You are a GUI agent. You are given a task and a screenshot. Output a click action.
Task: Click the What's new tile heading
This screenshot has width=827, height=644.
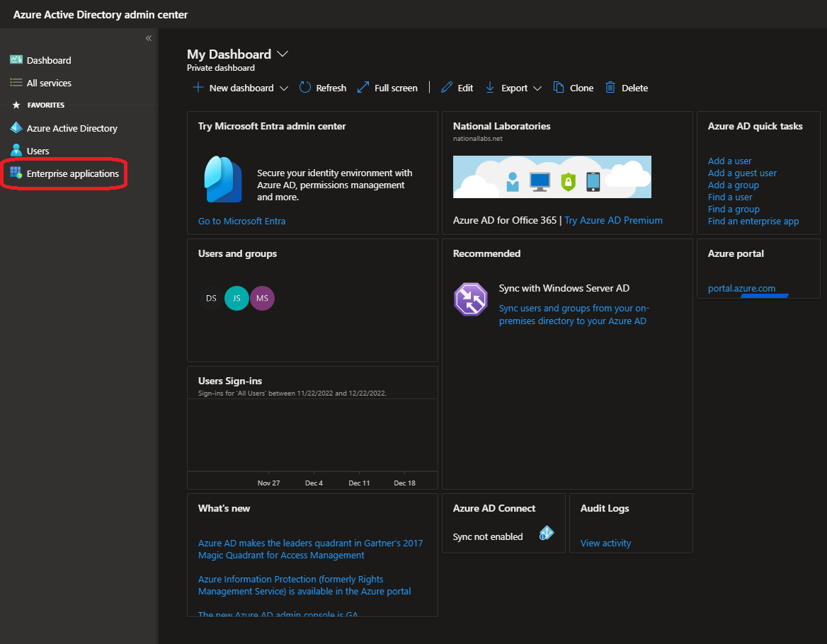coord(224,509)
